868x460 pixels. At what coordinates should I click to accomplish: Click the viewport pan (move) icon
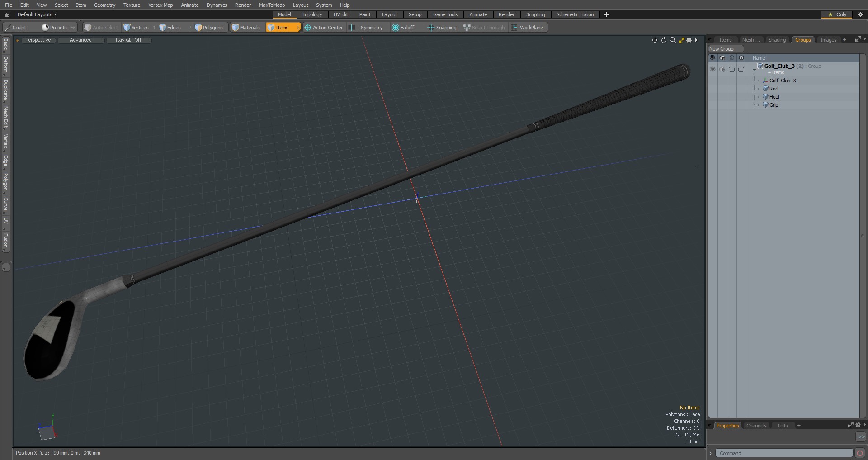[655, 40]
